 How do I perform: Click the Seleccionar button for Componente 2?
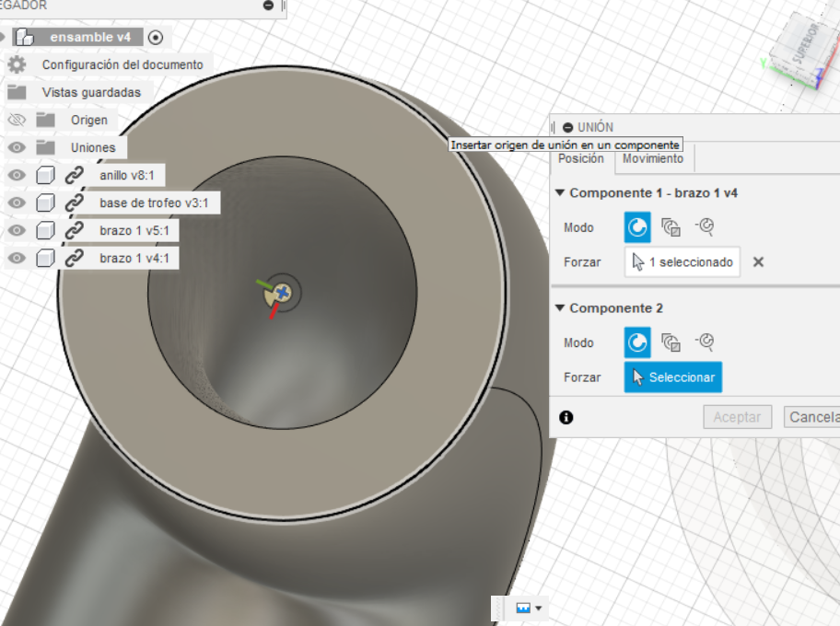click(673, 377)
